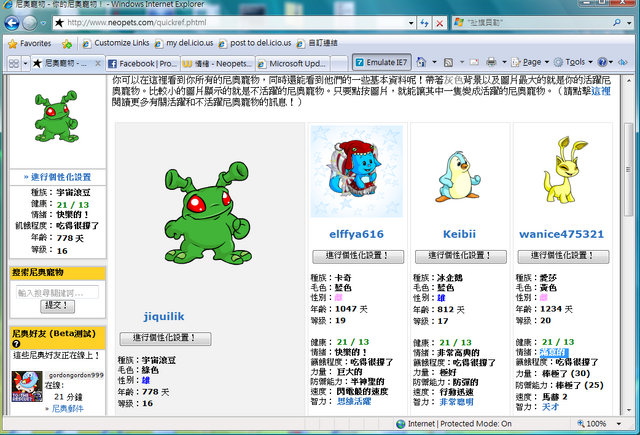This screenshot has width=640, height=435.
Task: Click the search magnifier icon
Action: [x=617, y=23]
